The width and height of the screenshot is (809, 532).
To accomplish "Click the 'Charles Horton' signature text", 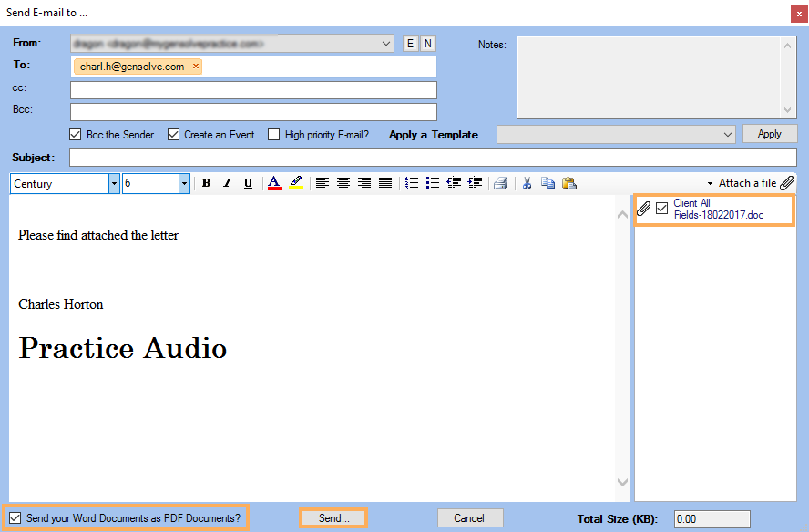I will [61, 304].
